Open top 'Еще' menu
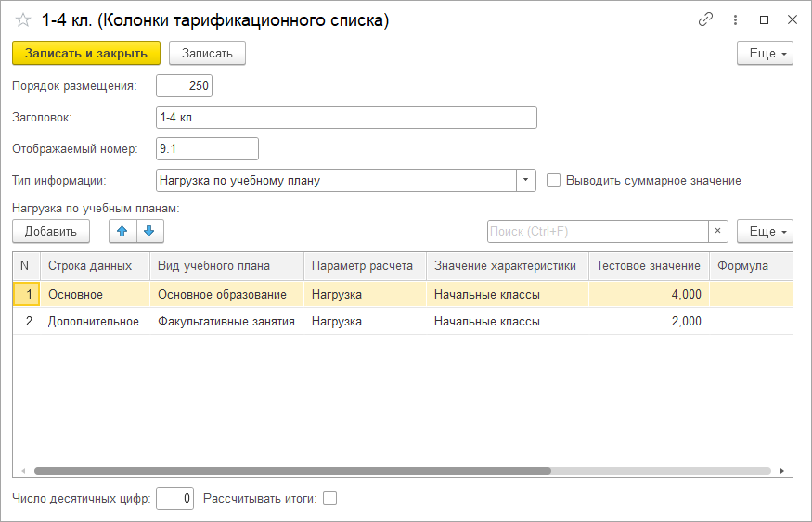The height and width of the screenshot is (522, 812). click(765, 54)
